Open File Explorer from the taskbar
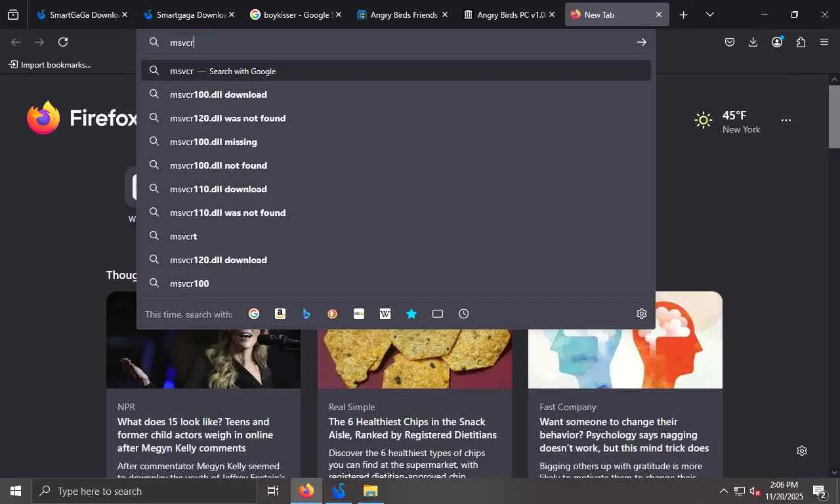The image size is (840, 504). coord(370,491)
